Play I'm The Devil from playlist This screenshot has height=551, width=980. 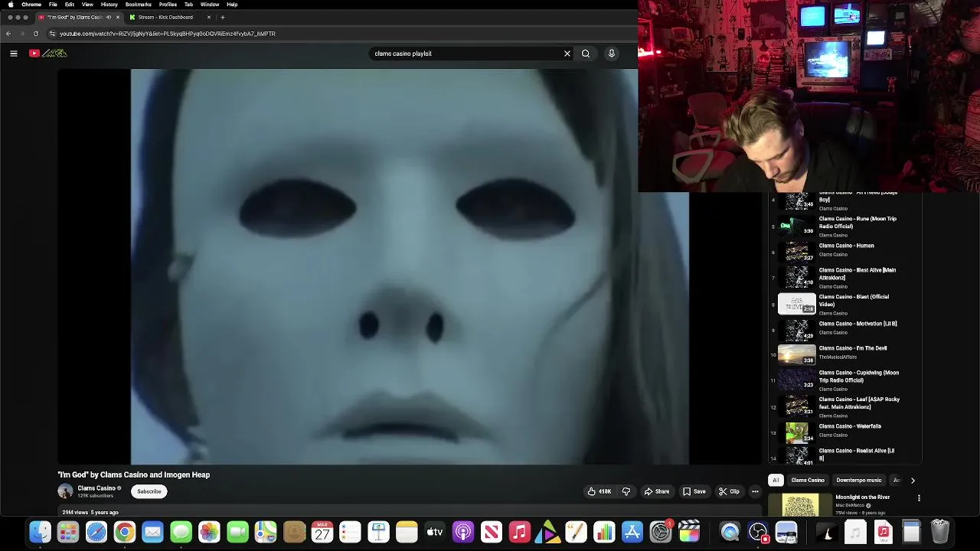click(846, 354)
